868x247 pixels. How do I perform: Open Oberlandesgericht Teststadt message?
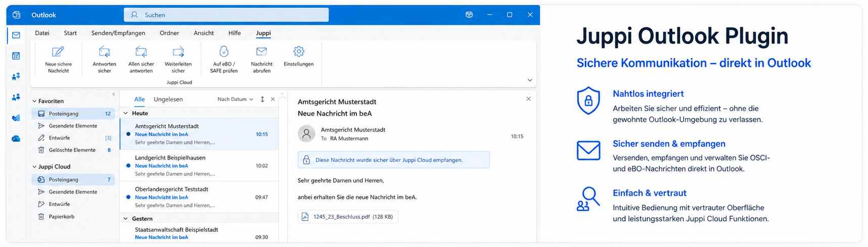pos(199,197)
